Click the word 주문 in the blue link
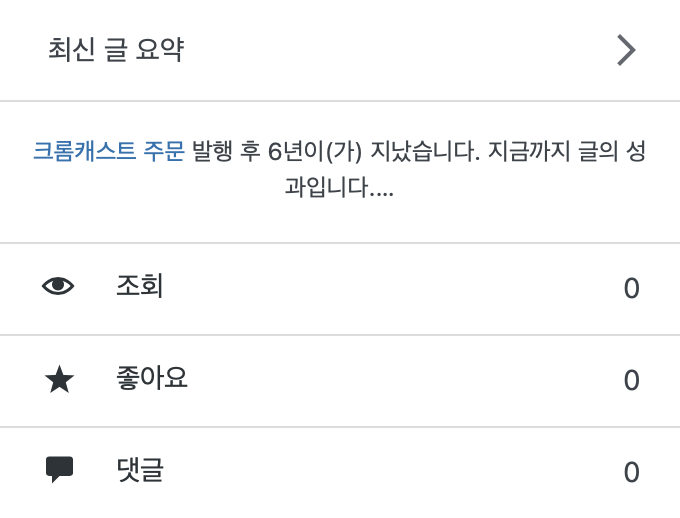Image resolution: width=680 pixels, height=518 pixels. 163,152
